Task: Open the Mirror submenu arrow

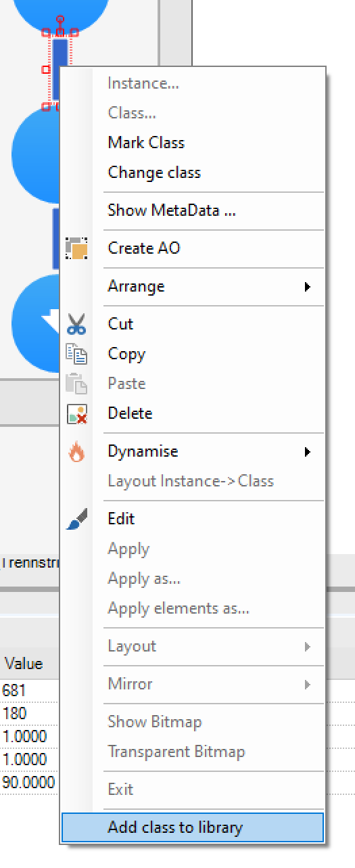Action: (x=308, y=684)
